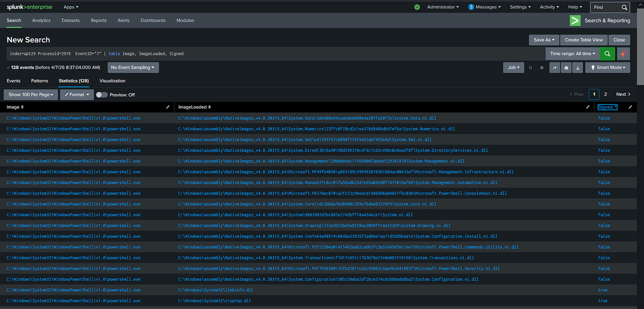
Task: Go to results page 2
Action: click(x=606, y=94)
